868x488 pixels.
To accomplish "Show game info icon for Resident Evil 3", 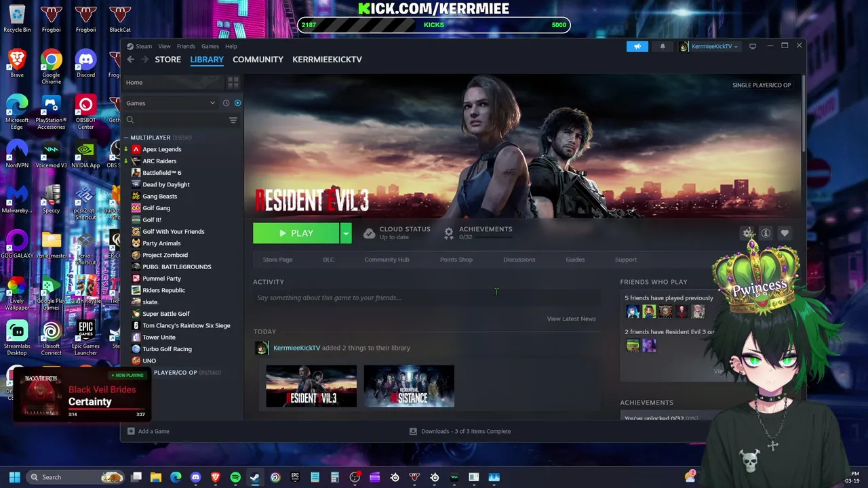I will 766,233.
